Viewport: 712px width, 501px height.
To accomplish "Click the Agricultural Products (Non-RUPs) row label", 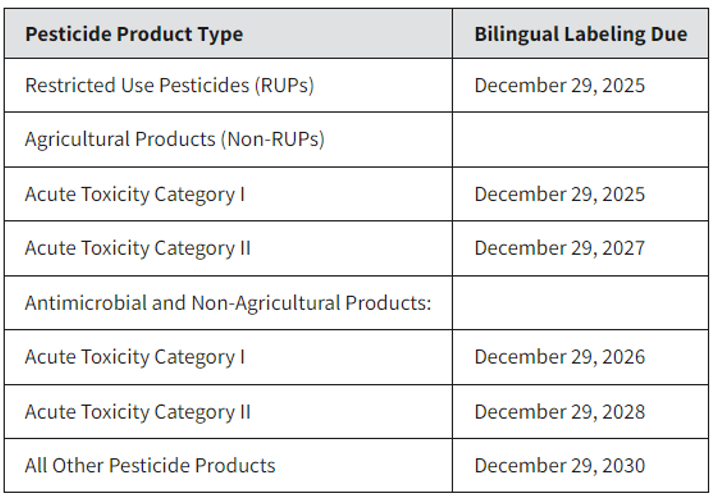I will (x=228, y=139).
